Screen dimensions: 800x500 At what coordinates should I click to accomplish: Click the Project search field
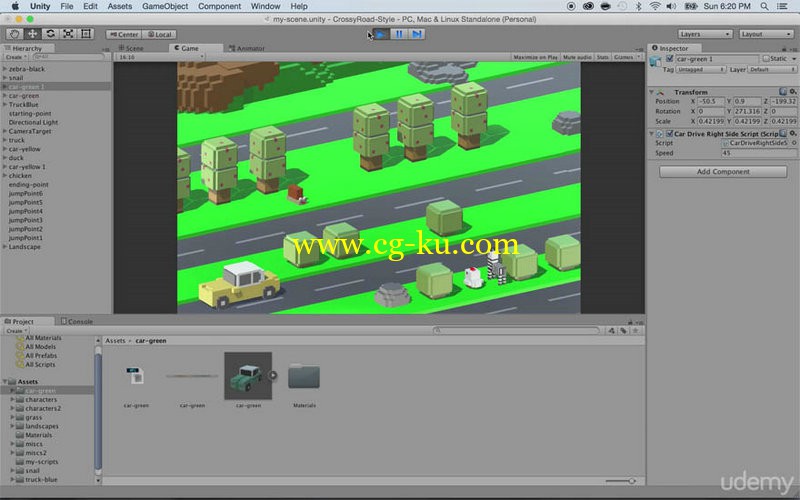click(x=516, y=331)
